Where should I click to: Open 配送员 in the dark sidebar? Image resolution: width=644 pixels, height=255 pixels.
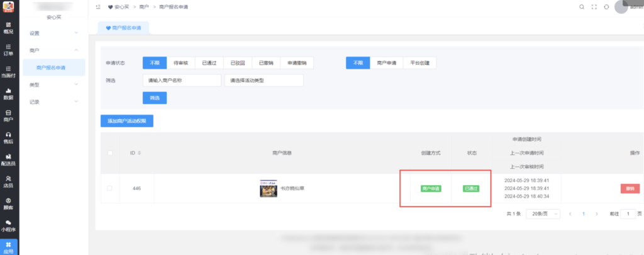point(8,160)
